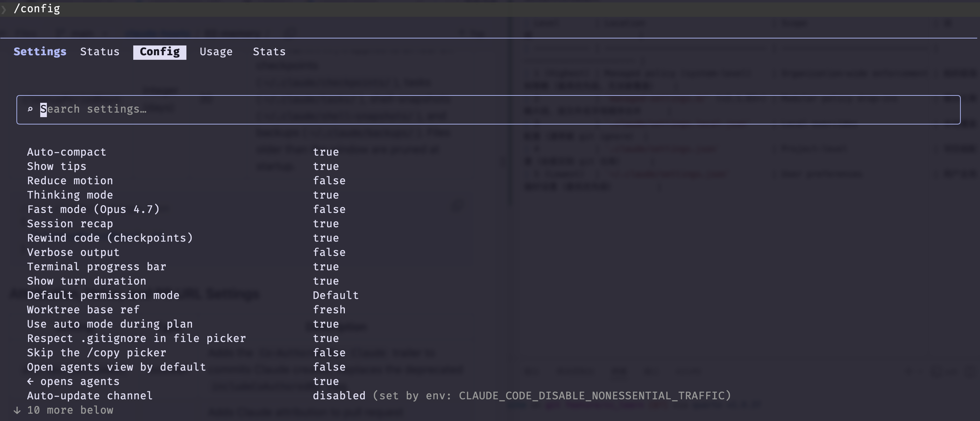Toggle Terminal progress bar true value
Image resolution: width=980 pixels, height=421 pixels.
326,267
